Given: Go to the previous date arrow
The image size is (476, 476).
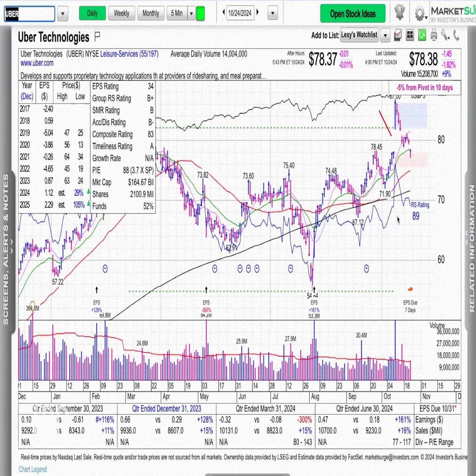Looking at the screenshot, I should pos(224,12).
